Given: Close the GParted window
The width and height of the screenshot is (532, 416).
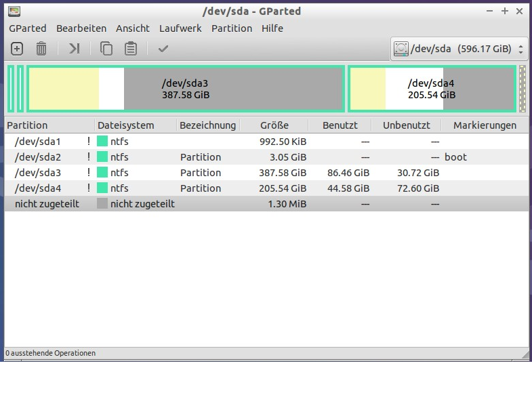Looking at the screenshot, I should pos(519,12).
